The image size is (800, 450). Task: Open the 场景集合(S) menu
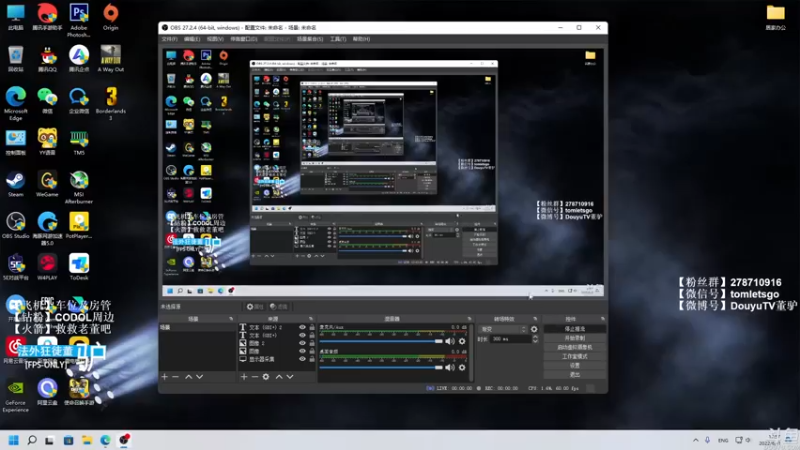pyautogui.click(x=310, y=39)
